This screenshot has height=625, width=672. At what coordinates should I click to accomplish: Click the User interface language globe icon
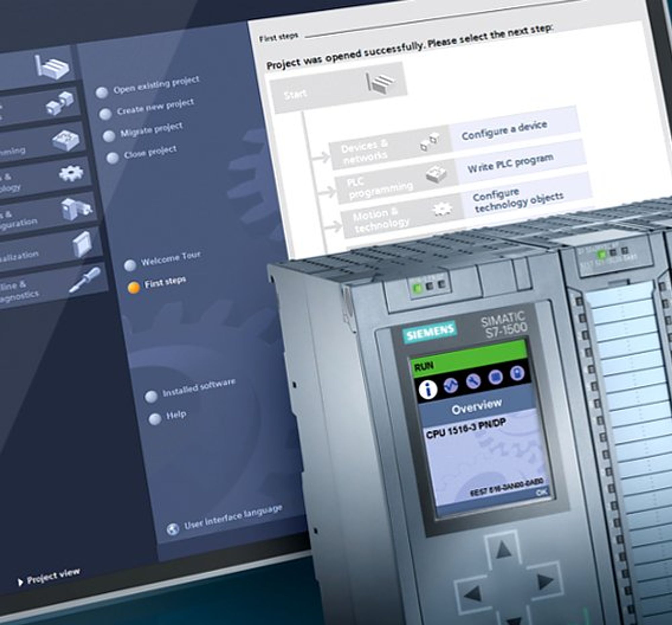pyautogui.click(x=173, y=529)
